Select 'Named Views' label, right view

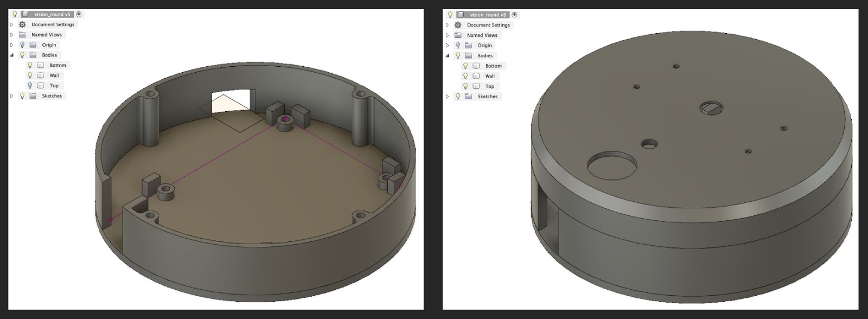(482, 35)
